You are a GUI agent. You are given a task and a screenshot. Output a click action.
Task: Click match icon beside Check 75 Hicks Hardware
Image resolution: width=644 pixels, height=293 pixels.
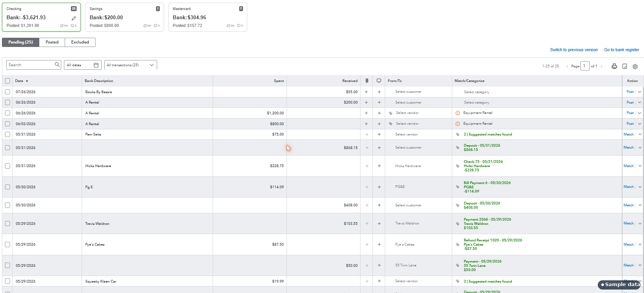coord(458,166)
